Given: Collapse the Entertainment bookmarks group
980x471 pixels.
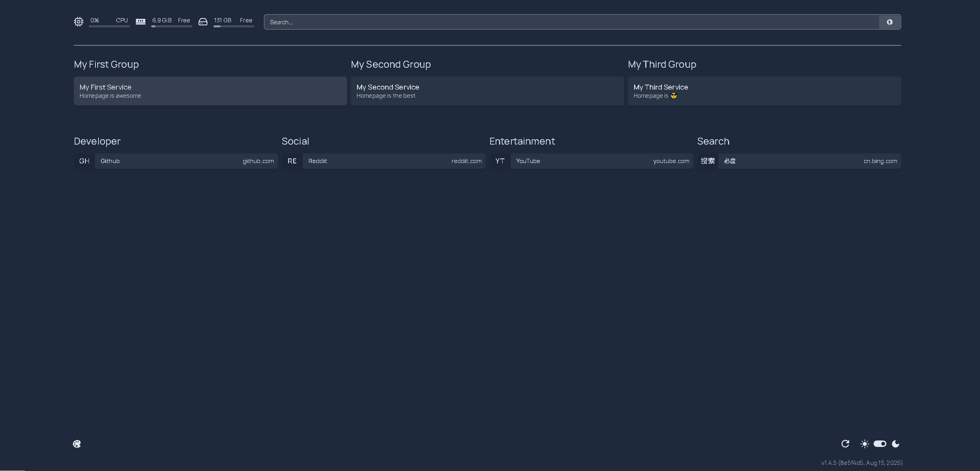Looking at the screenshot, I should pyautogui.click(x=522, y=141).
